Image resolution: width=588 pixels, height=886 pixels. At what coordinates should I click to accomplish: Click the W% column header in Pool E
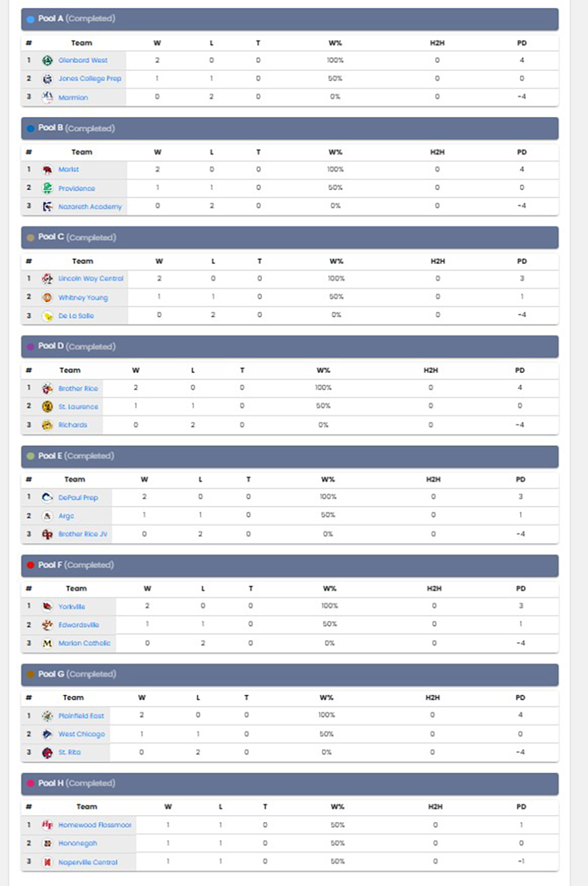pyautogui.click(x=329, y=480)
